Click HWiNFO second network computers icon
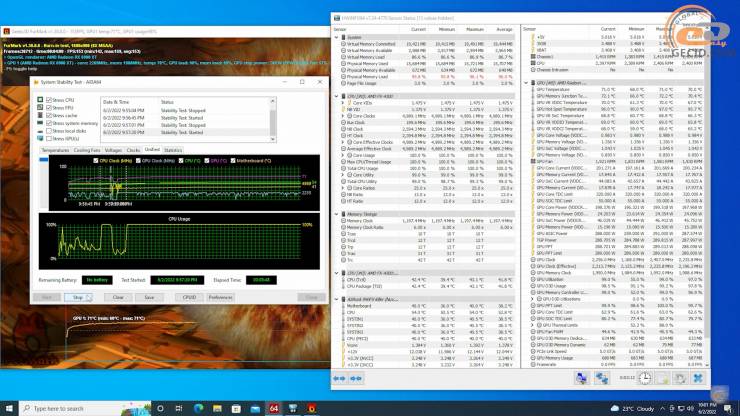Viewport: 740px width, 416px height. point(601,378)
